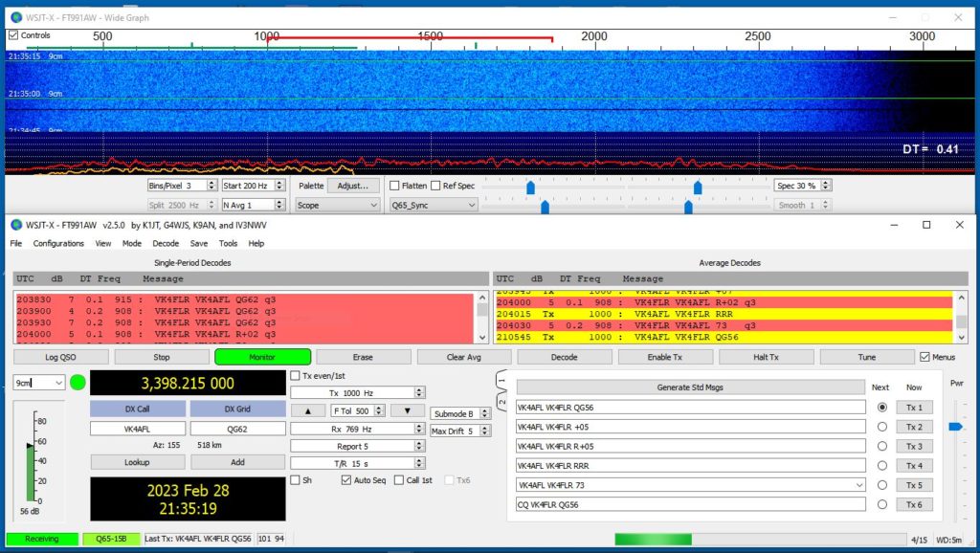Click the DX Grid field containing QG62
This screenshot has width=980, height=553.
point(237,429)
